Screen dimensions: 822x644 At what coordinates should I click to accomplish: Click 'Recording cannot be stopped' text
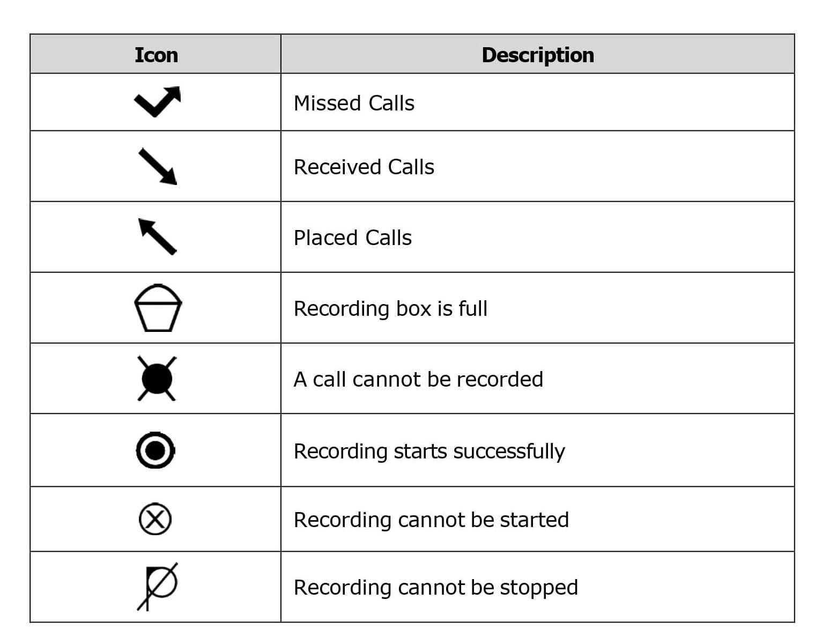tap(435, 587)
